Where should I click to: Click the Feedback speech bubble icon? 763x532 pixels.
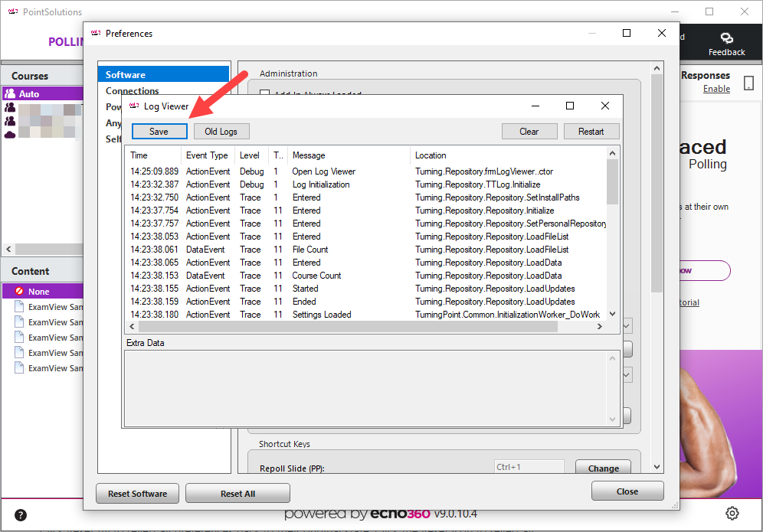pyautogui.click(x=726, y=38)
